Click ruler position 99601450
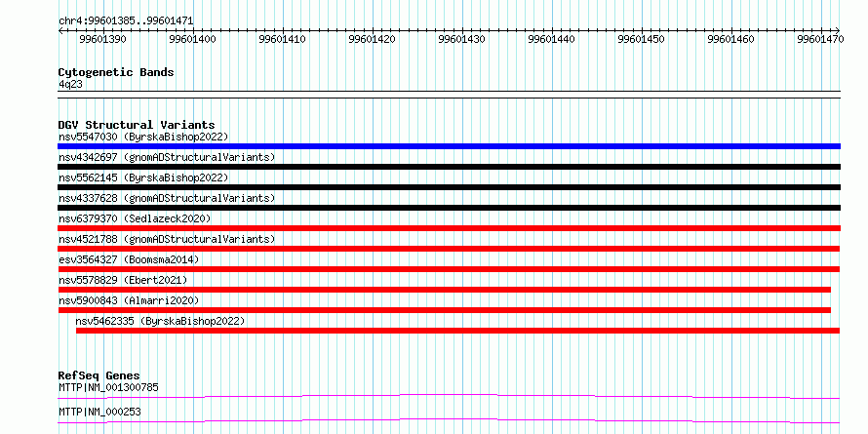 tap(642, 39)
